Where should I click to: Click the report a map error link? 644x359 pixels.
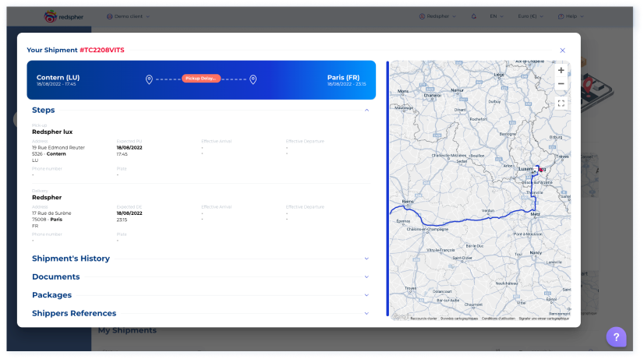click(543, 319)
